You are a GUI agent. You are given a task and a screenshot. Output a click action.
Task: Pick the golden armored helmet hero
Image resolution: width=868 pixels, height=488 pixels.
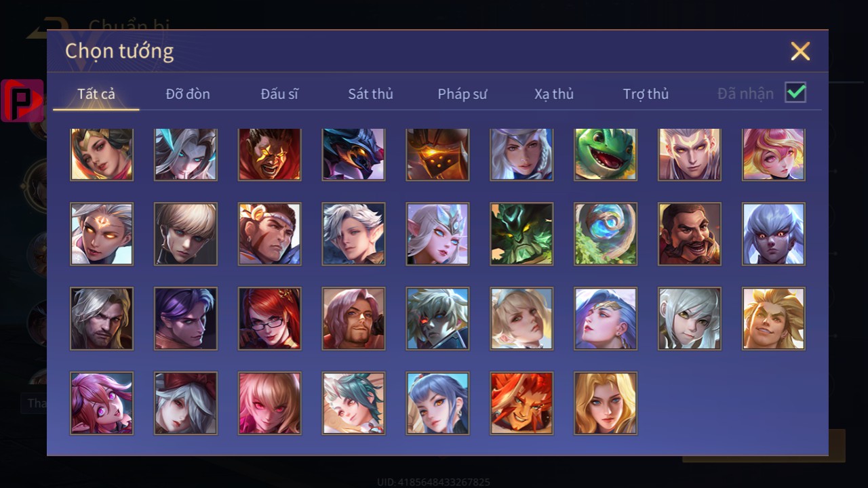click(x=437, y=154)
